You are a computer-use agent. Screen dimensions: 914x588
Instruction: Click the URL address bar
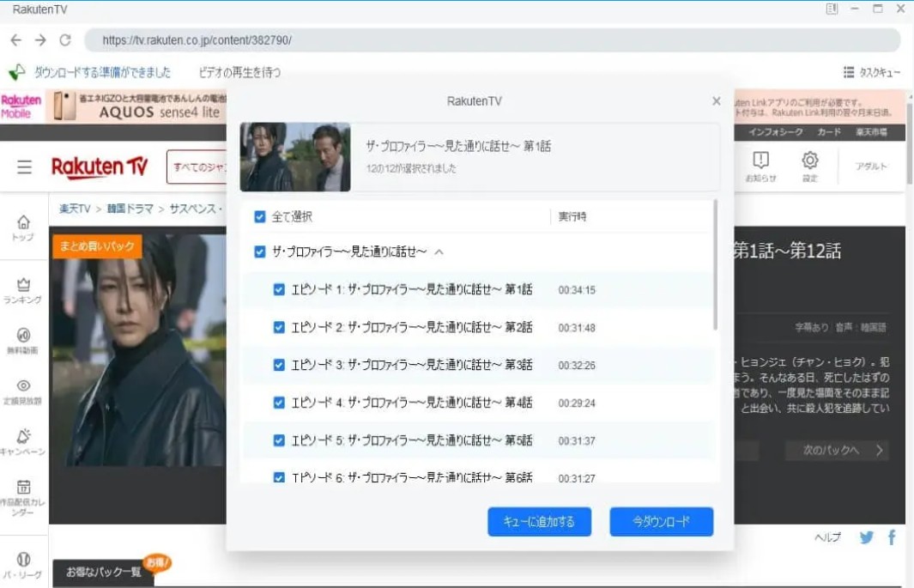coord(493,40)
